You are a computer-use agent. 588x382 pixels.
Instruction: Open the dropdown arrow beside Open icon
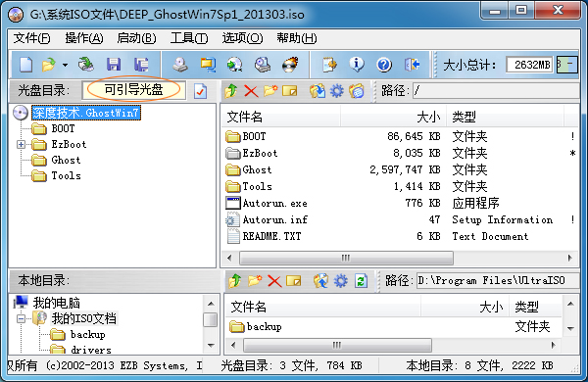coord(66,65)
